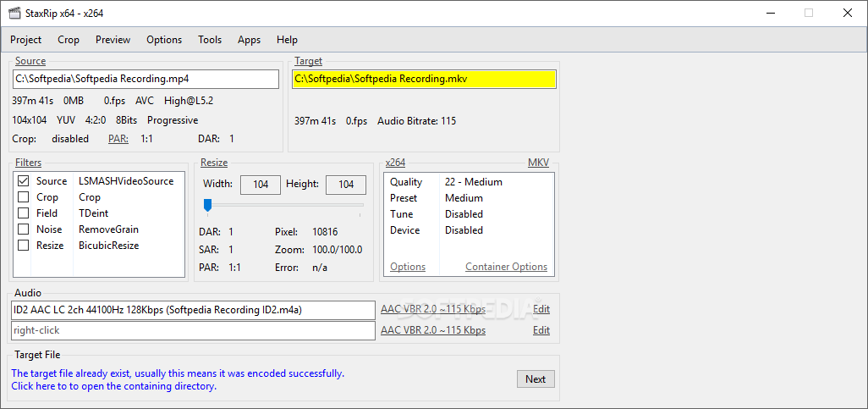Image resolution: width=868 pixels, height=409 pixels.
Task: Enable the Crop filter checkbox
Action: [23, 197]
